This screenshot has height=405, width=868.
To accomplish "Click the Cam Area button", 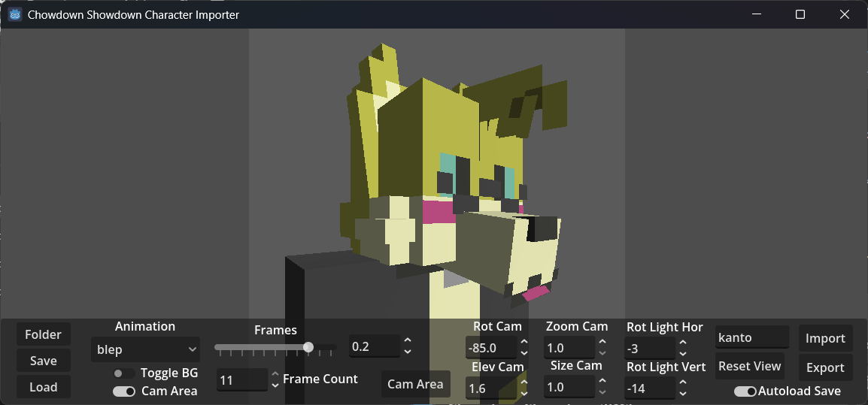I will click(x=415, y=384).
